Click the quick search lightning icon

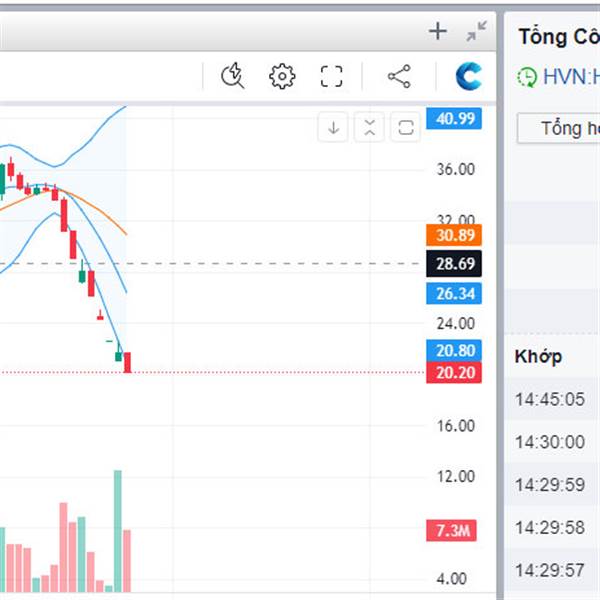[233, 76]
